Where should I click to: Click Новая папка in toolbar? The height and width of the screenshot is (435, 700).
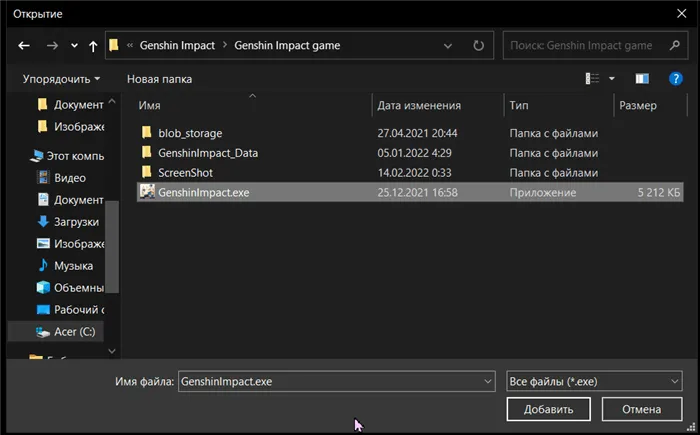click(x=159, y=79)
